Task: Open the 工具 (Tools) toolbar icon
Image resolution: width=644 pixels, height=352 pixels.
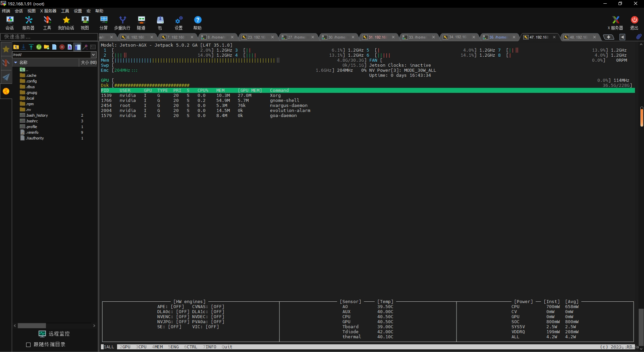Action: pos(47,23)
